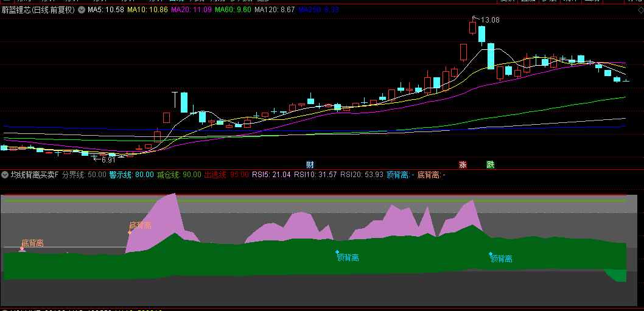Click the RSI20: 53.93 value

(x=362, y=175)
